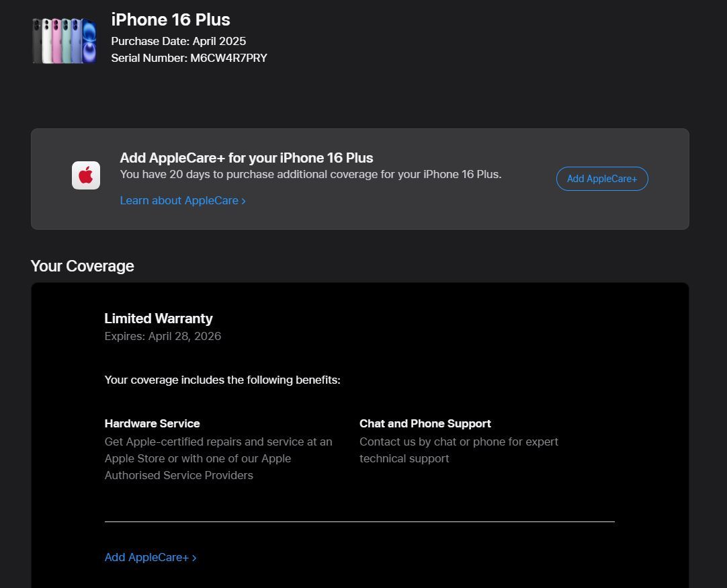
Task: Click the Add AppleCare+ link under coverage
Action: (151, 557)
